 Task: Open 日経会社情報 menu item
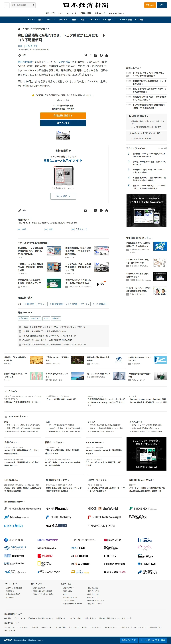pyautogui.click(x=85, y=13)
